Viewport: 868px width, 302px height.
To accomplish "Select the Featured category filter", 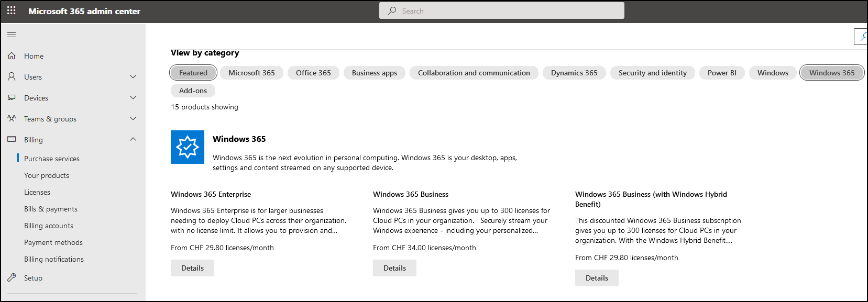I will (x=193, y=73).
